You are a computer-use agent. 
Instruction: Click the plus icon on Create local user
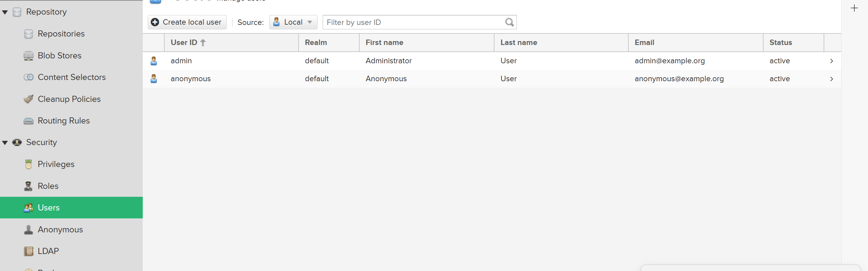click(x=155, y=22)
